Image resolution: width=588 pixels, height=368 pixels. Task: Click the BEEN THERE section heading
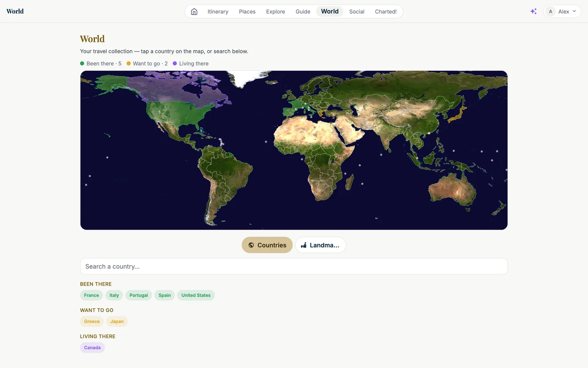96,284
